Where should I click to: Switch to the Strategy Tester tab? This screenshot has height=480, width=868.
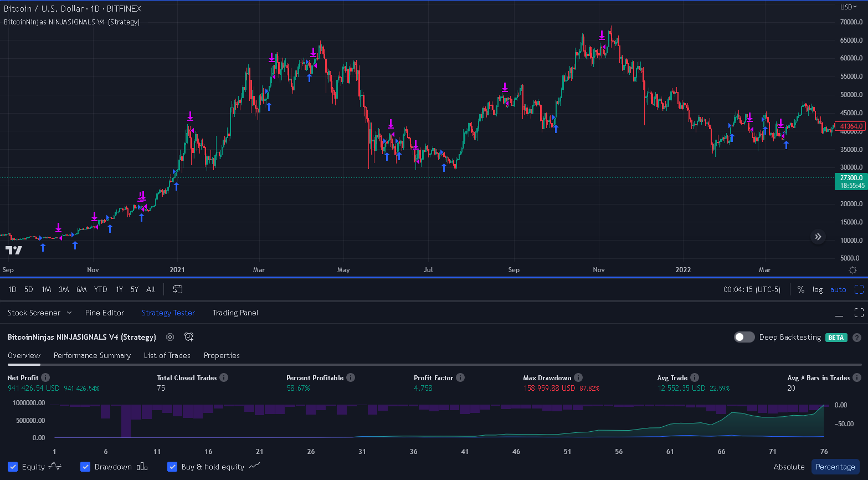point(168,313)
